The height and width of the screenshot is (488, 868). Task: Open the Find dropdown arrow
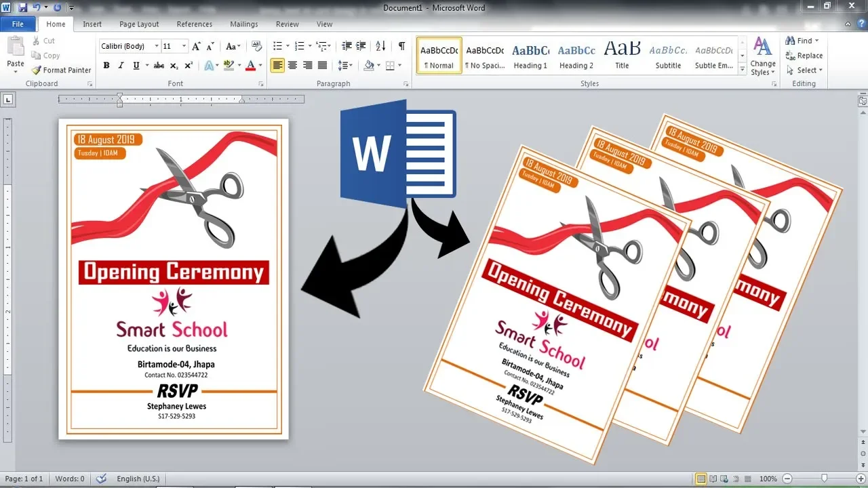pyautogui.click(x=816, y=41)
